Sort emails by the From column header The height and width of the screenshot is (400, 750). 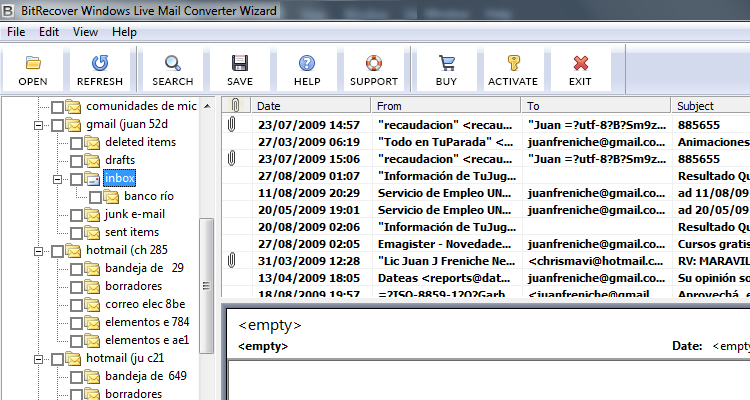coord(446,105)
